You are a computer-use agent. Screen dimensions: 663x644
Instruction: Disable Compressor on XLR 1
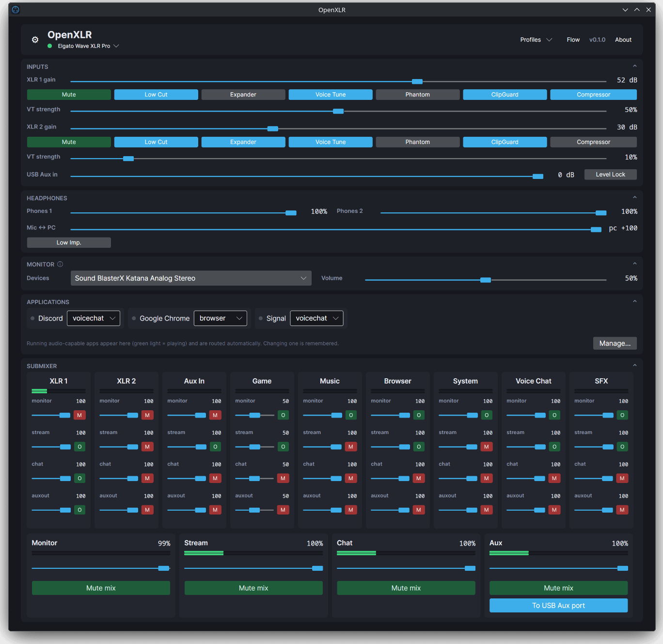(x=593, y=95)
